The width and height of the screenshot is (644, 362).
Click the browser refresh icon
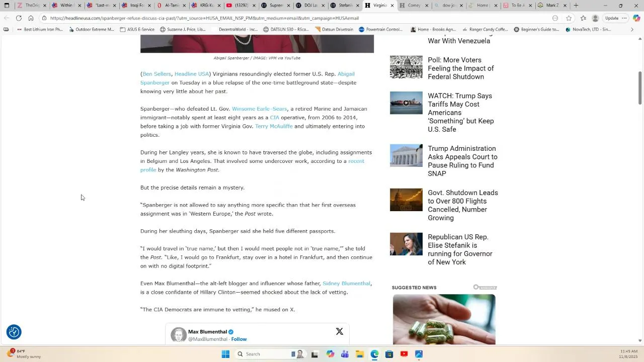click(x=19, y=18)
